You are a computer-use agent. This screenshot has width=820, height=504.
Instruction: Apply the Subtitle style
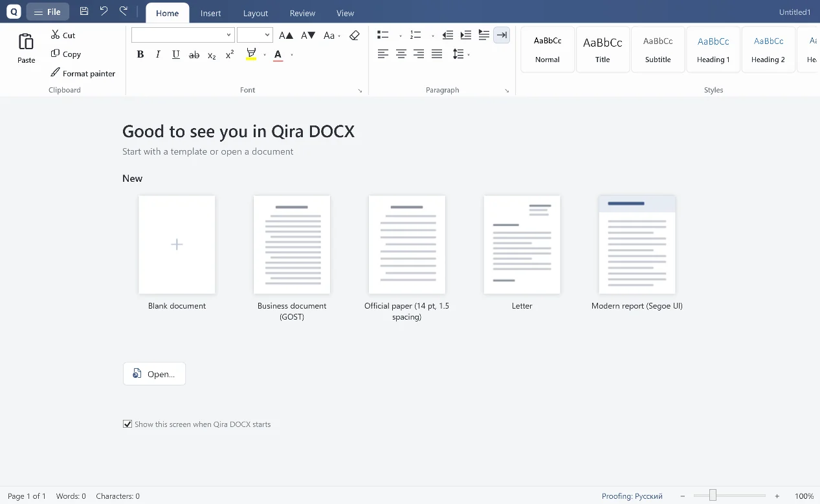coord(658,49)
